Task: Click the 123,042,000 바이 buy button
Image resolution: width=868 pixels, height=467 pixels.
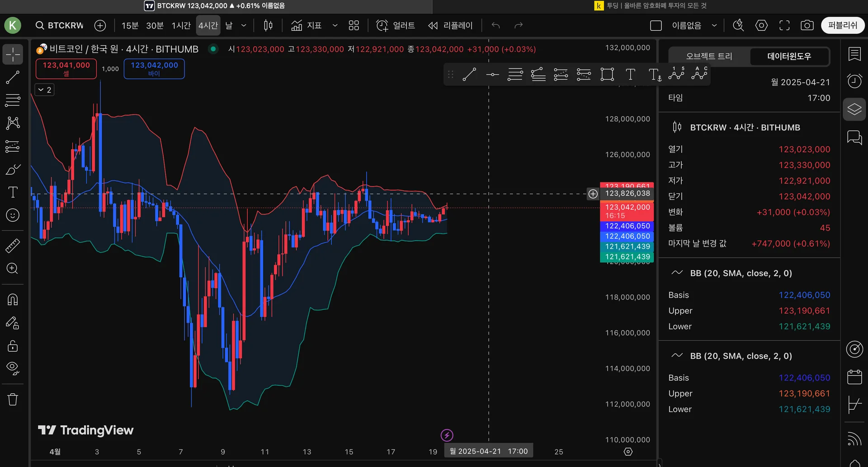Action: point(154,69)
